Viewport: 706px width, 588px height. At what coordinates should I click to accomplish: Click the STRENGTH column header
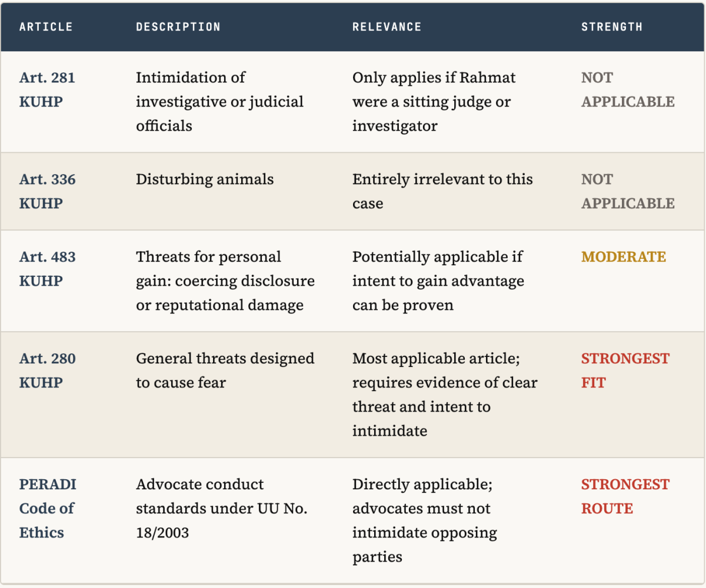pos(612,27)
